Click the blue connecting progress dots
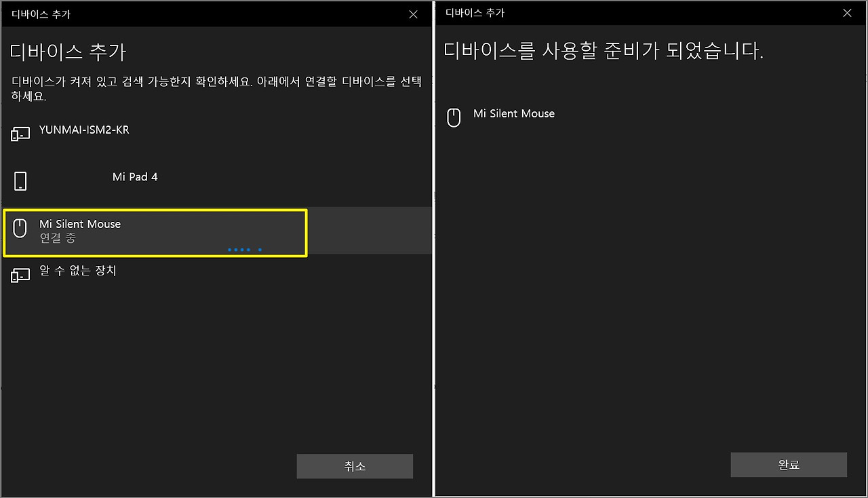This screenshot has width=868, height=498. pos(244,250)
